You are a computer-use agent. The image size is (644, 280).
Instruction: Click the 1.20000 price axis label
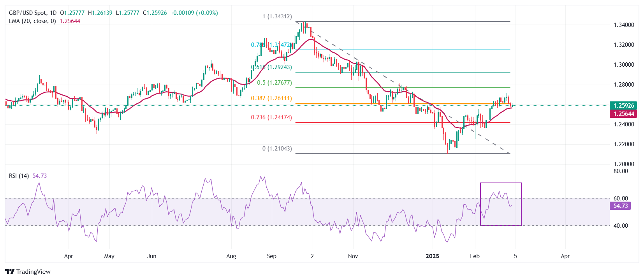point(624,164)
